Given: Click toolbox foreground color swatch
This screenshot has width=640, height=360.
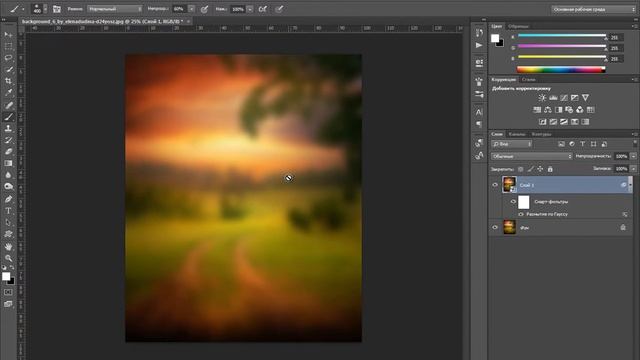Looking at the screenshot, I should pos(6,277).
